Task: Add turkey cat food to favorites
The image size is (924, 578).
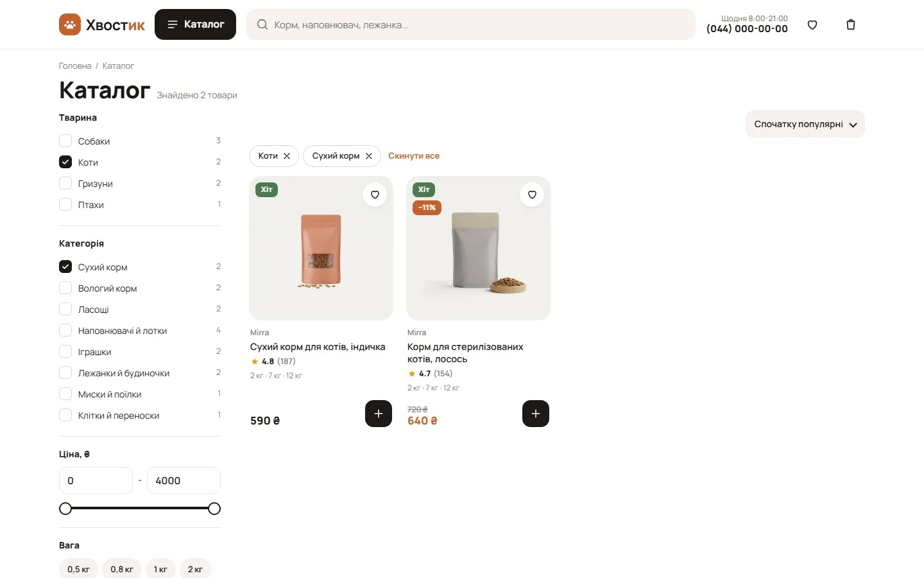Action: coord(375,195)
